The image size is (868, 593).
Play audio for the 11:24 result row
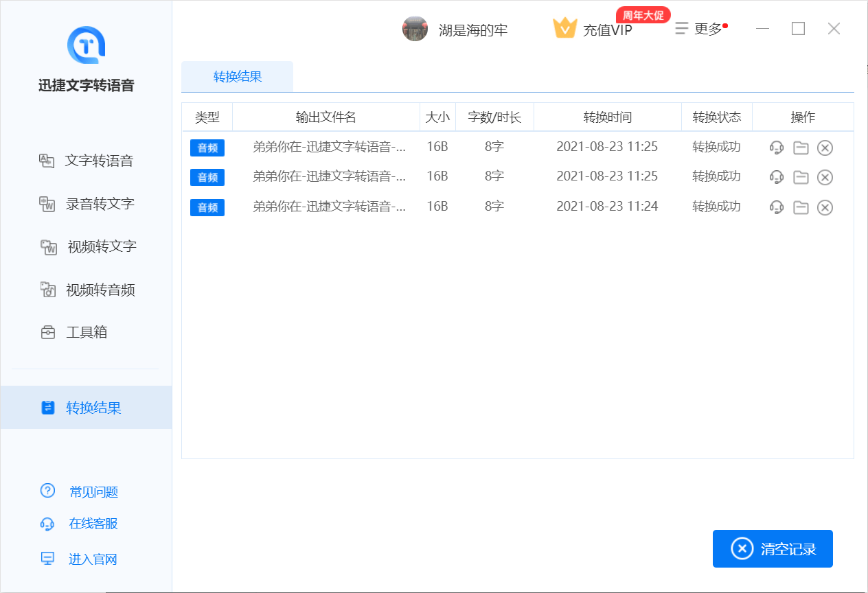(777, 207)
